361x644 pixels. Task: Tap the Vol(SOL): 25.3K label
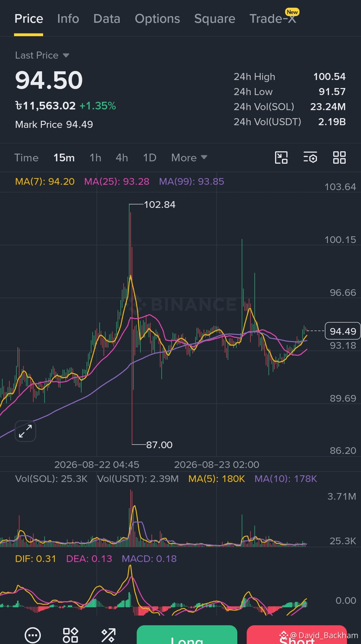(x=51, y=479)
